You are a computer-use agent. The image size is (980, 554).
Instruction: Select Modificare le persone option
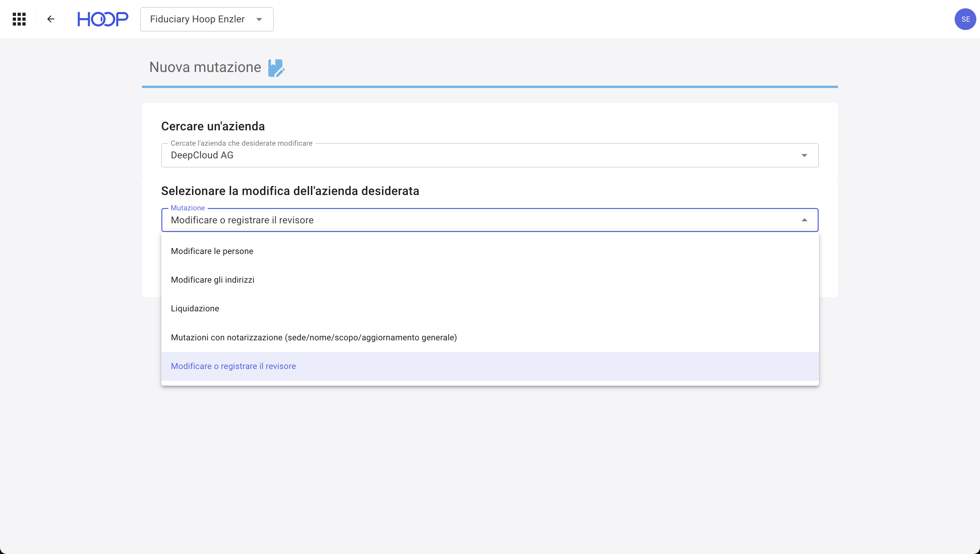pos(212,251)
